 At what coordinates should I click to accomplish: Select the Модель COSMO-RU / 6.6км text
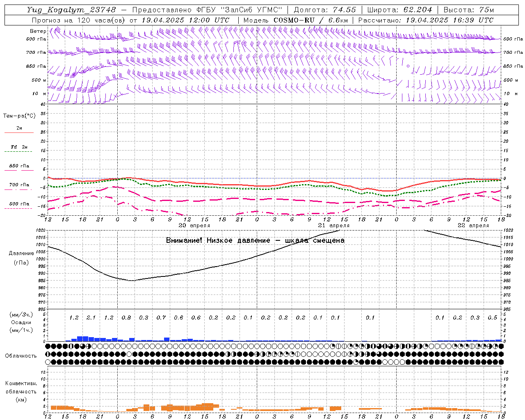click(x=296, y=20)
